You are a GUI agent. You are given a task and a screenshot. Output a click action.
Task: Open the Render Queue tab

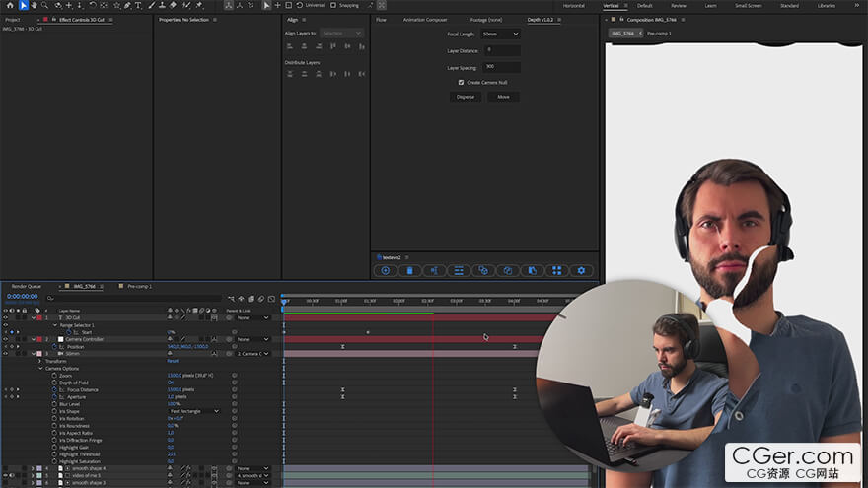27,286
